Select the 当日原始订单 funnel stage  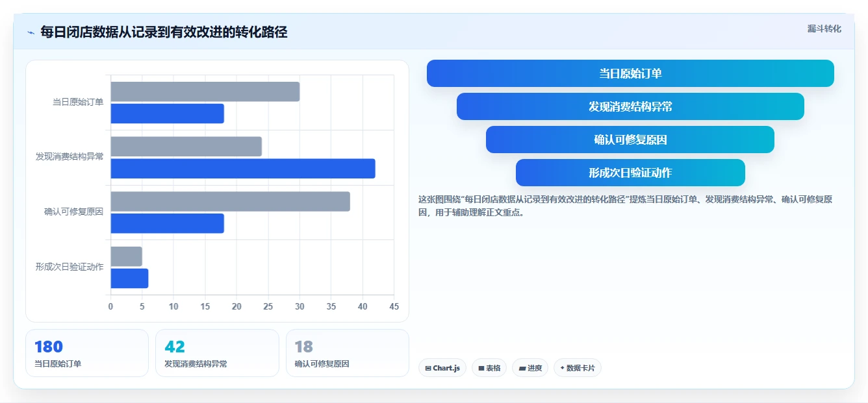pyautogui.click(x=630, y=73)
